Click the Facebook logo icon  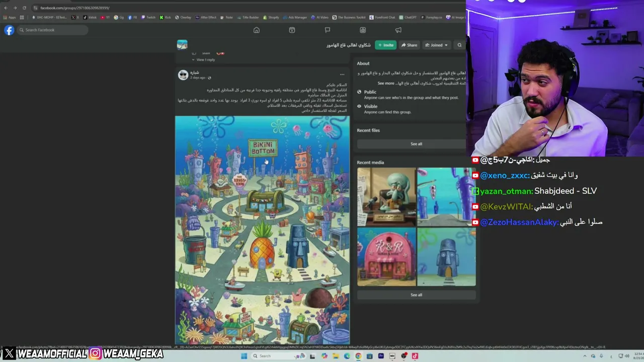pos(9,30)
